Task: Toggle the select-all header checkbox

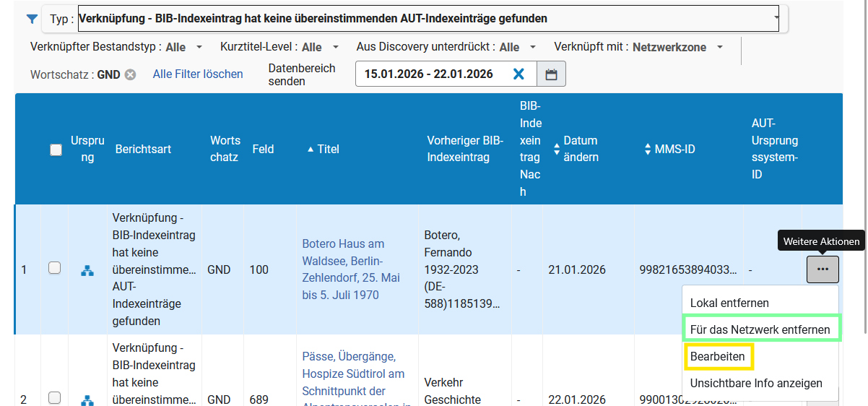Action: (x=56, y=150)
